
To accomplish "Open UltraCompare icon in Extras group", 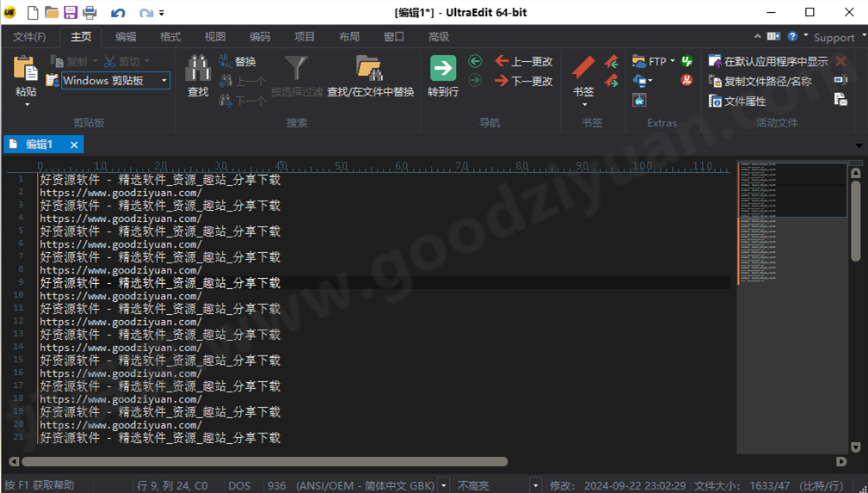I will pos(639,101).
